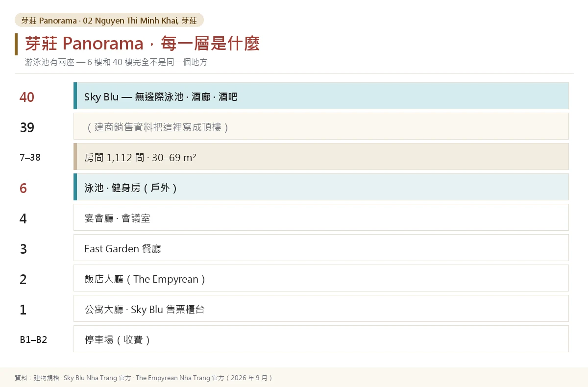Click the teal accent bar on floor 40 row
The width and height of the screenshot is (588, 387).
(x=75, y=96)
